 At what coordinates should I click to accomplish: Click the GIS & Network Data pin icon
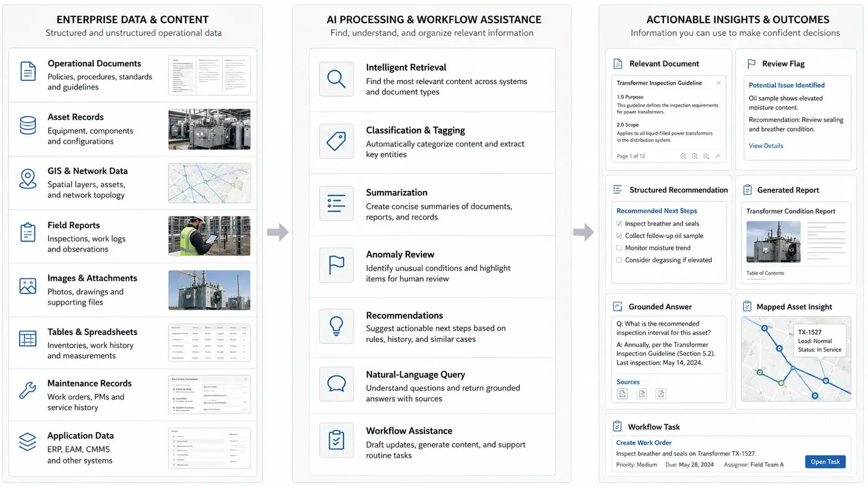click(28, 179)
